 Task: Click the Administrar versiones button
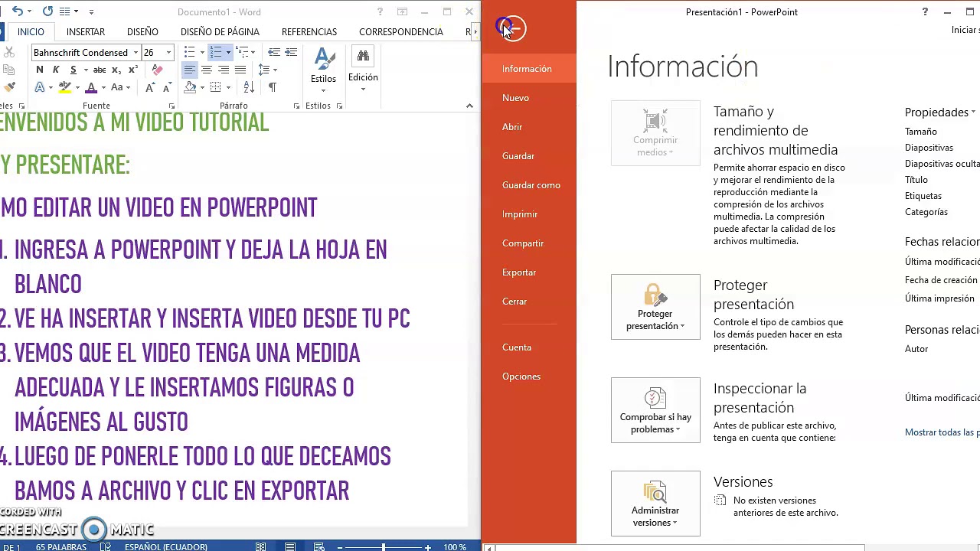point(655,504)
